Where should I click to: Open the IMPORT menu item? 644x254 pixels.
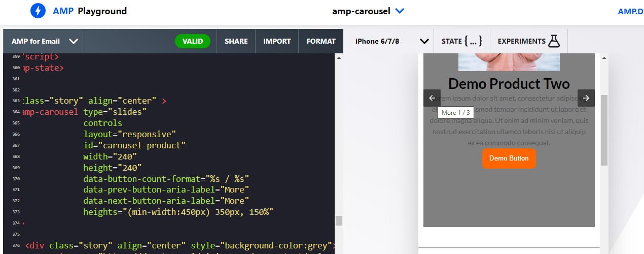click(x=277, y=41)
